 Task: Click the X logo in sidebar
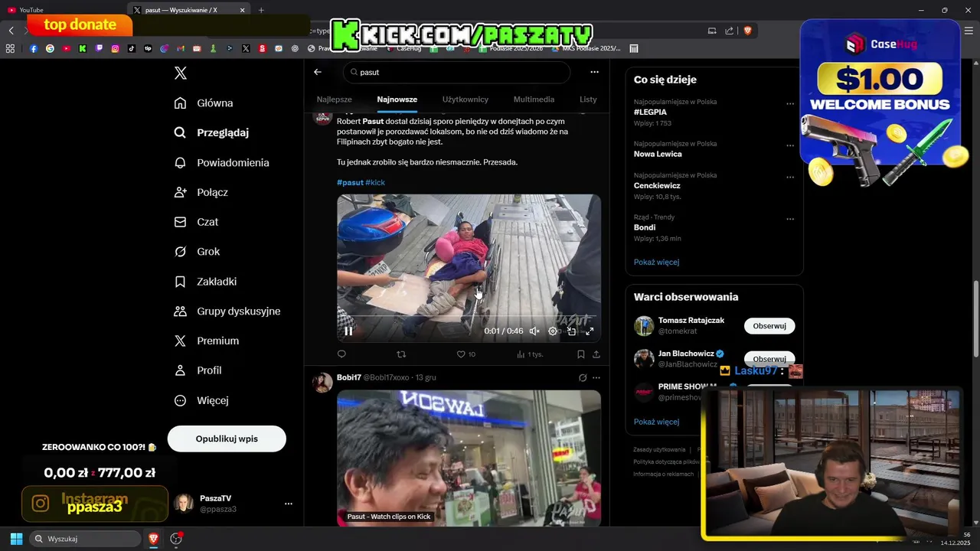pyautogui.click(x=181, y=73)
